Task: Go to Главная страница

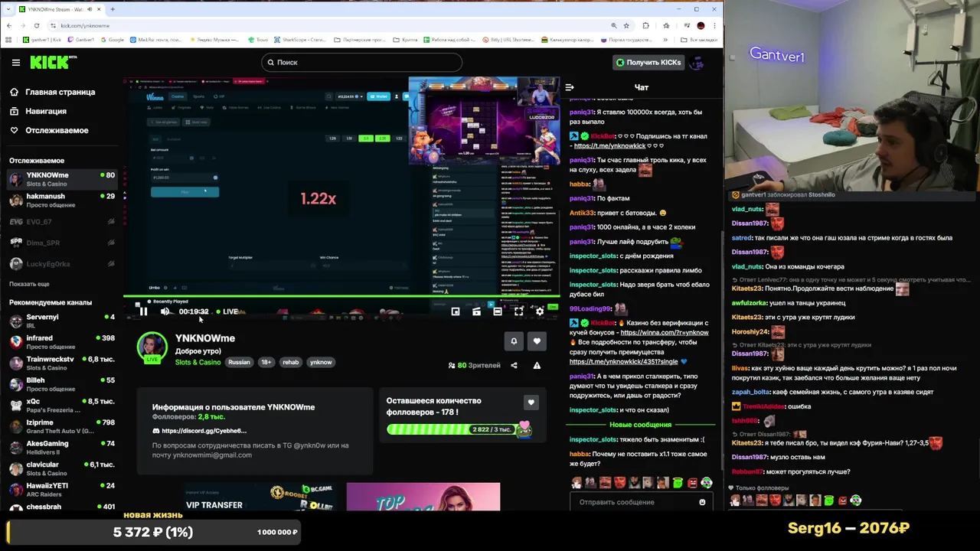Action: (52, 92)
